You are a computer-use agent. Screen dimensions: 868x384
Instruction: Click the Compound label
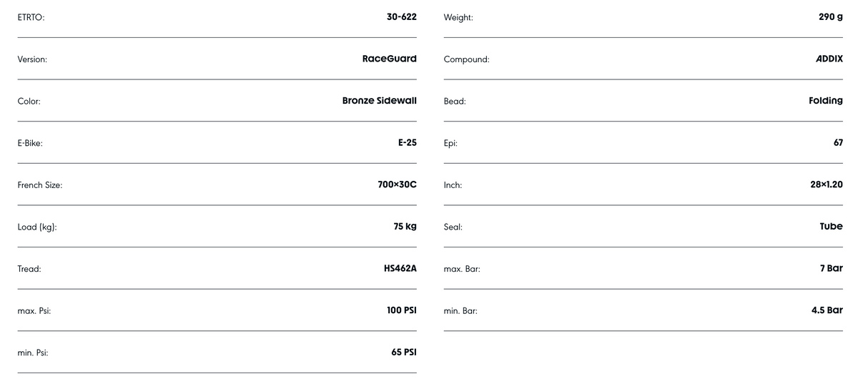[x=467, y=59]
